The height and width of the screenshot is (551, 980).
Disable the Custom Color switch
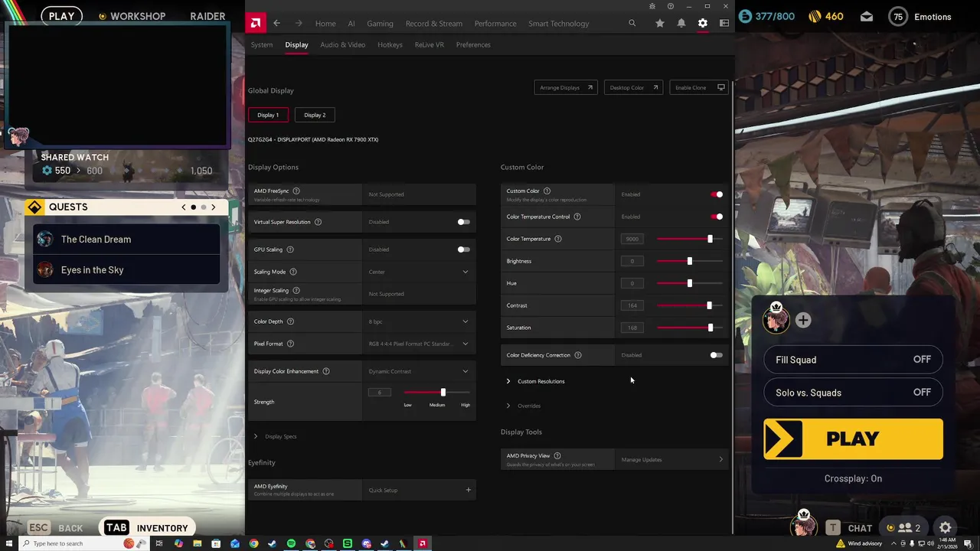pyautogui.click(x=717, y=194)
